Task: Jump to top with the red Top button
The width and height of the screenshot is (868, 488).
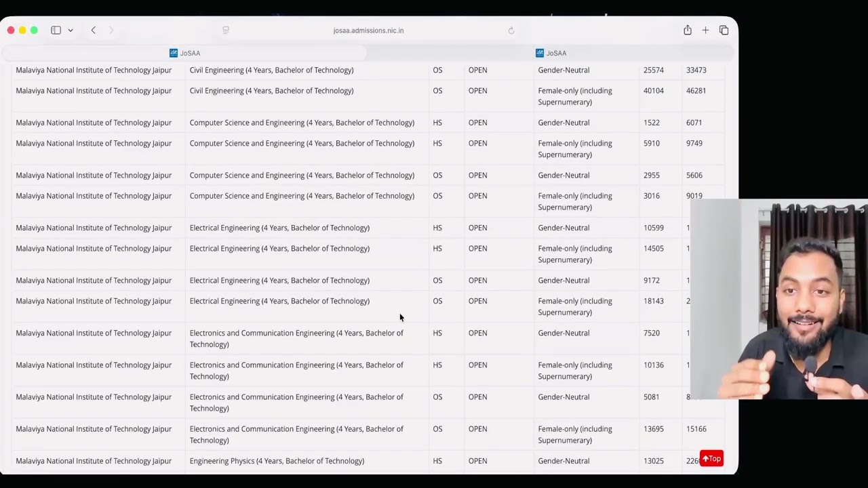Action: pyautogui.click(x=711, y=459)
